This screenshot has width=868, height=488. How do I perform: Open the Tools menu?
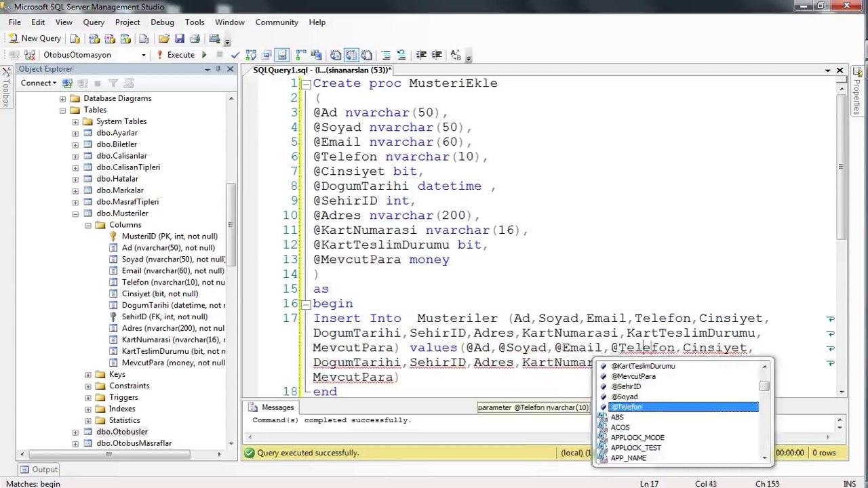click(195, 22)
